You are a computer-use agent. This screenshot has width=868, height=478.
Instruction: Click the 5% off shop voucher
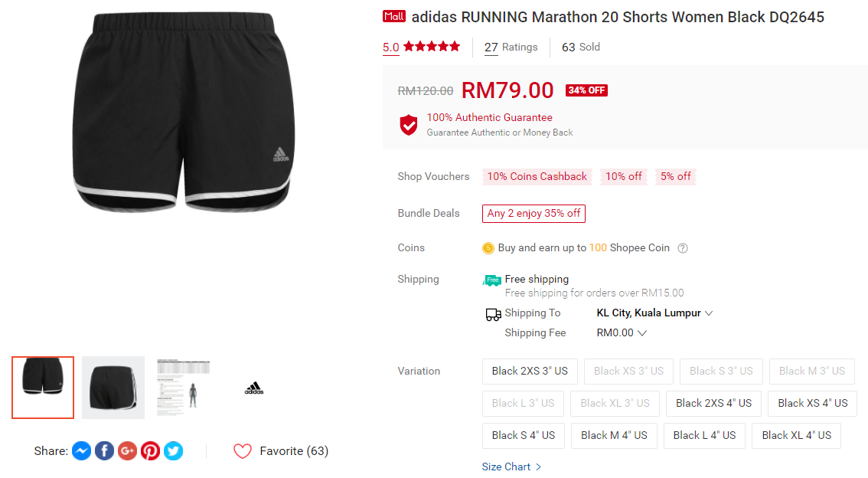click(x=675, y=177)
